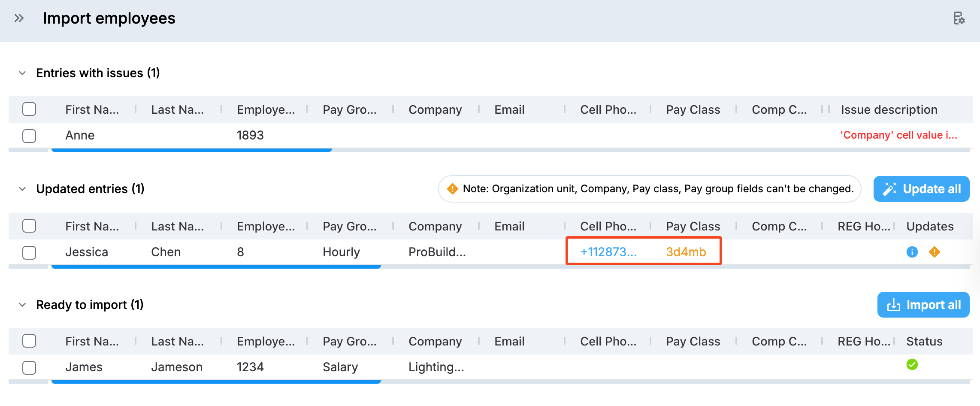Tick the checkbox for James Jameson's row
Image resolution: width=980 pixels, height=406 pixels.
(29, 367)
